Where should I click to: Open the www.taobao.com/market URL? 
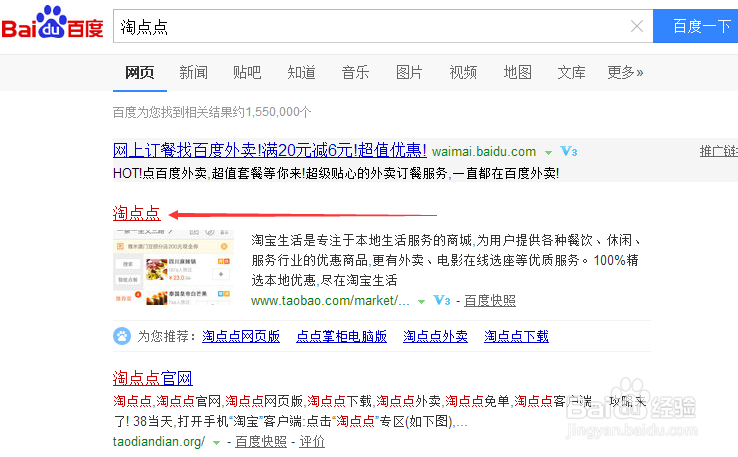click(x=330, y=300)
